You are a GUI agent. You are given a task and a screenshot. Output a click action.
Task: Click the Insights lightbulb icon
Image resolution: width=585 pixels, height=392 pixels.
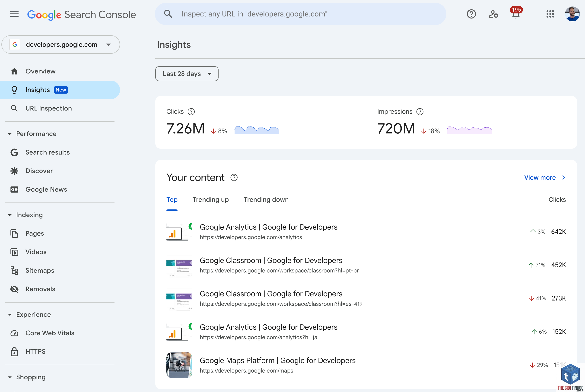14,90
